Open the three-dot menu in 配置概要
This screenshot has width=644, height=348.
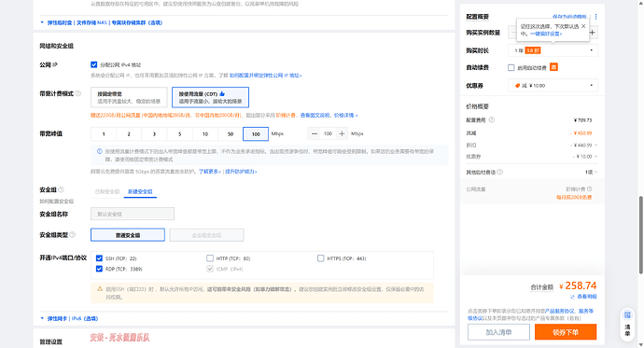[x=595, y=17]
